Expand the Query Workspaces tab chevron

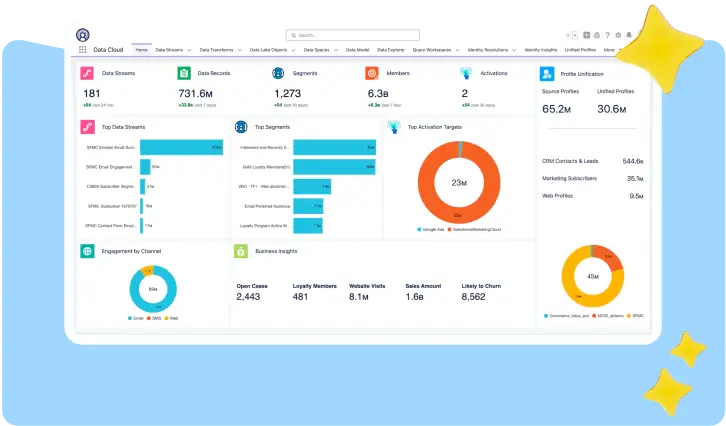[x=457, y=50]
